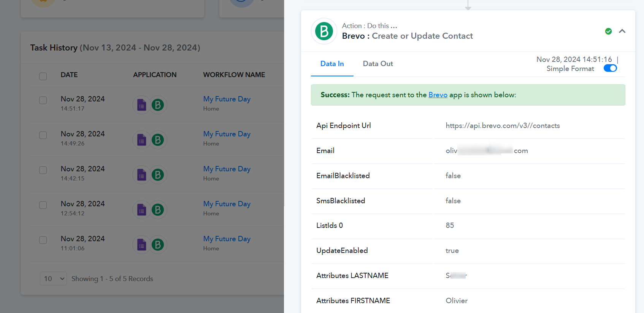Viewport: 644px width, 313px height.
Task: Click the UpdateEnabled value true
Action: [452, 251]
